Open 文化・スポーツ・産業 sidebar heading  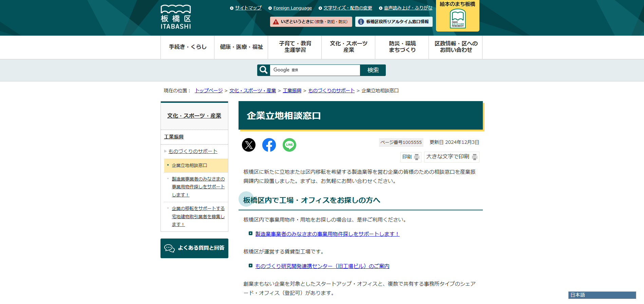(194, 116)
